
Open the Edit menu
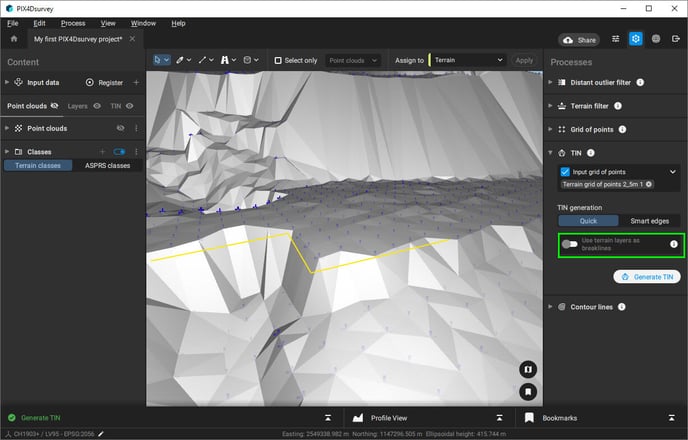click(39, 23)
